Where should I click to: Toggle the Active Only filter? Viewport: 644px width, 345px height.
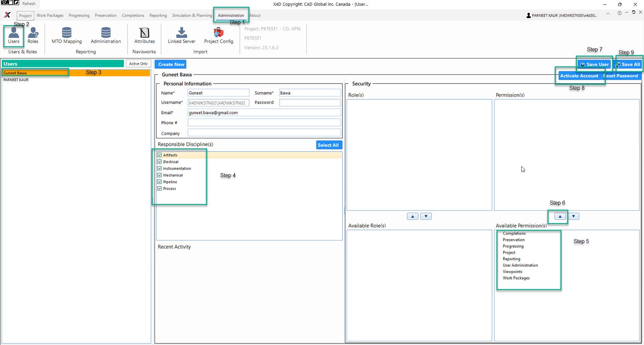(138, 64)
